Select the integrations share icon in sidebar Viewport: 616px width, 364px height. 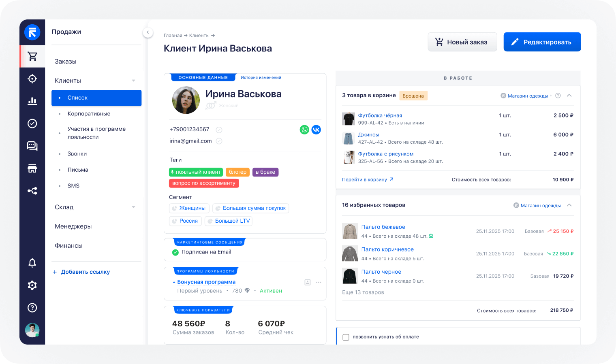(32, 190)
